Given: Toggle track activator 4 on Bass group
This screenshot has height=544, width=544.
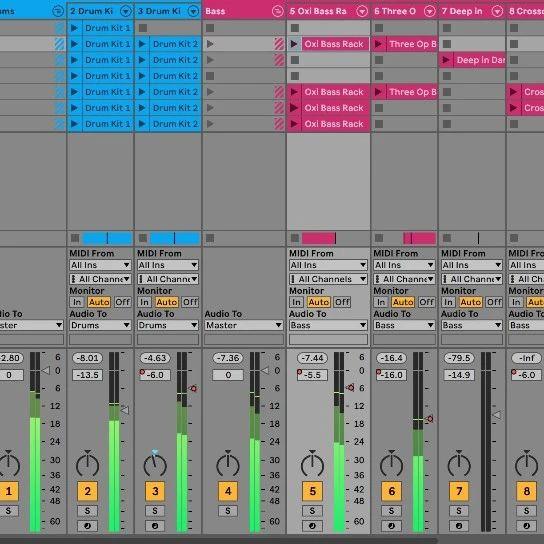Looking at the screenshot, I should coord(228,491).
